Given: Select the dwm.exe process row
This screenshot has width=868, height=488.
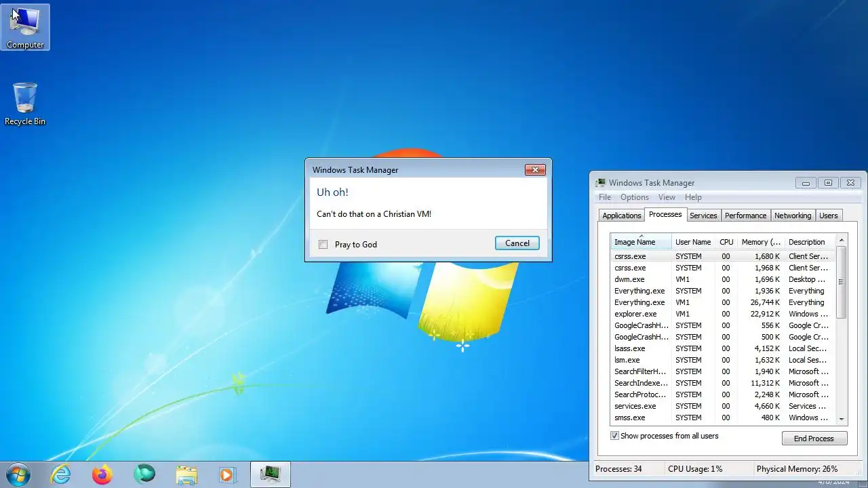Looking at the screenshot, I should tap(723, 279).
